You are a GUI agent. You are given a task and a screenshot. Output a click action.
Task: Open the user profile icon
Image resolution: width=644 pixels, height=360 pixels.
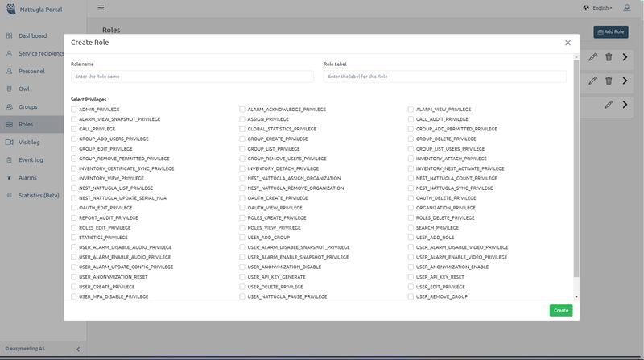[x=627, y=8]
